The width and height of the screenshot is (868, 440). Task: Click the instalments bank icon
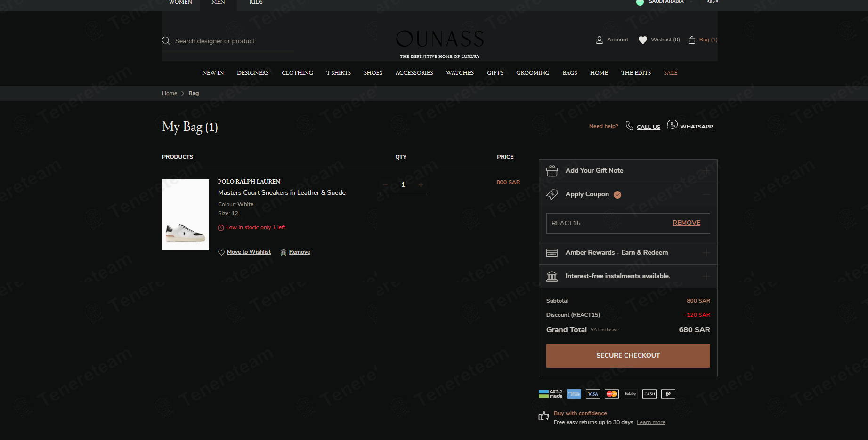click(x=552, y=276)
